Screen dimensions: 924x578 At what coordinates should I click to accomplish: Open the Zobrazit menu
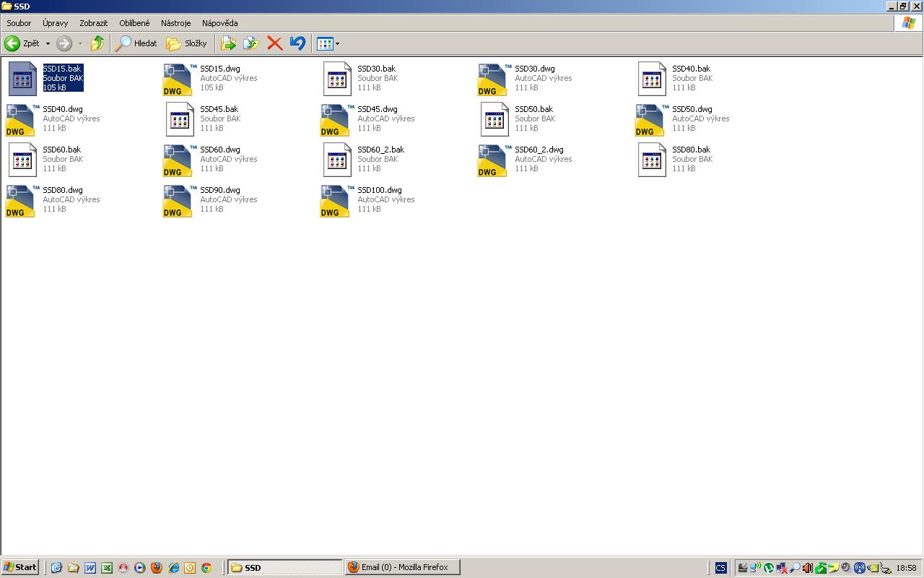[94, 23]
